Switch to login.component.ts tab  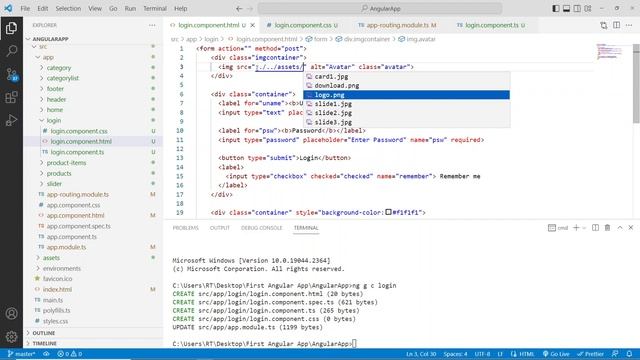(491, 25)
